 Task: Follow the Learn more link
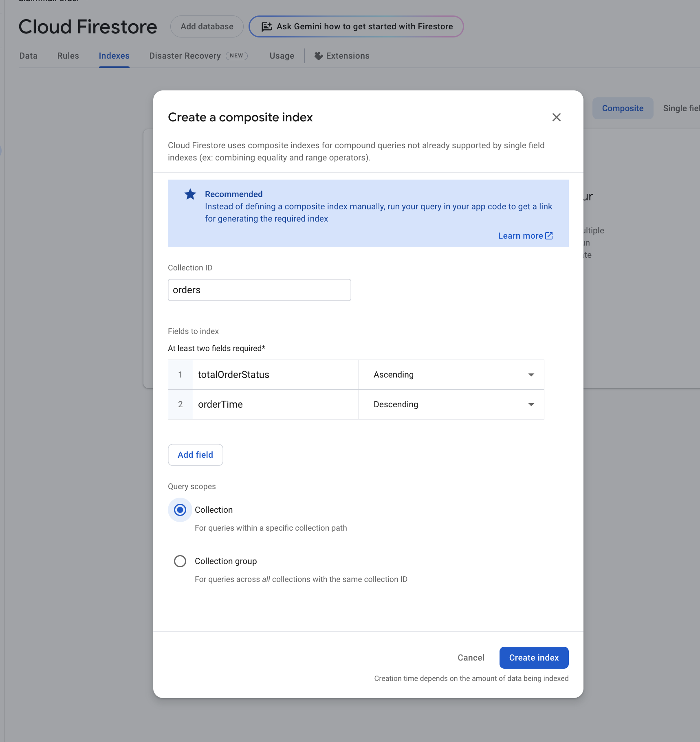click(525, 236)
